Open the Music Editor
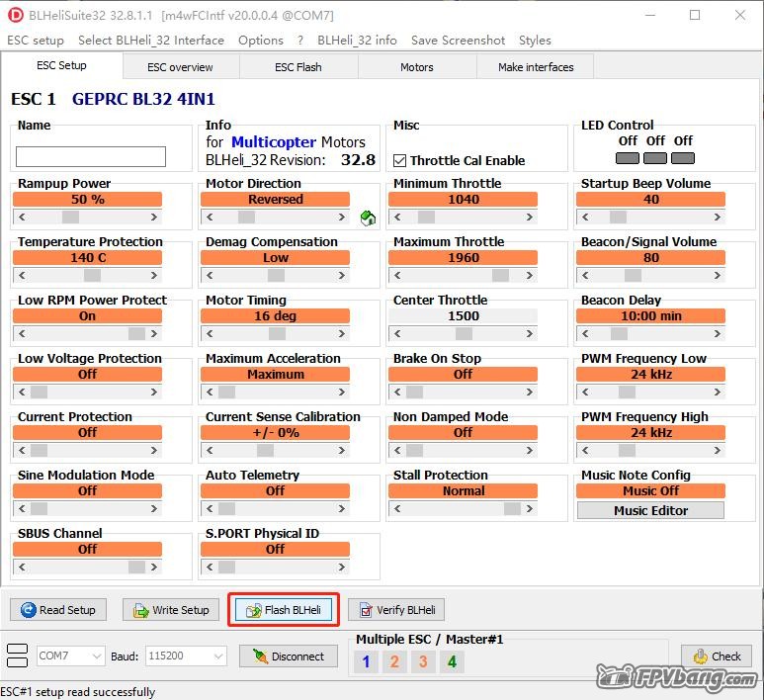 pyautogui.click(x=650, y=510)
